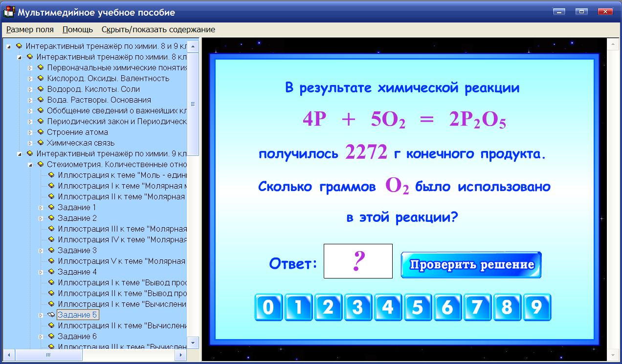Screen dimensions: 622x364
Task: Click the icon next to Строение атома
Action: (40, 132)
